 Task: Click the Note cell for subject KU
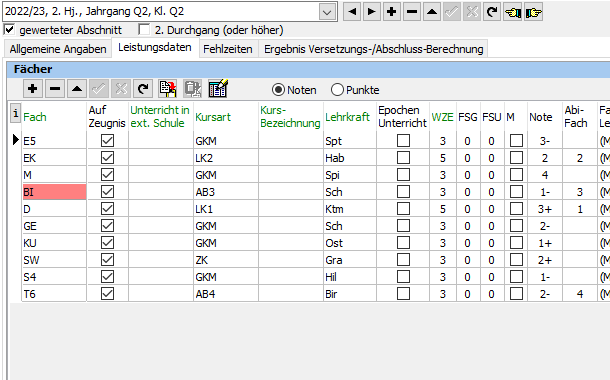tap(545, 243)
